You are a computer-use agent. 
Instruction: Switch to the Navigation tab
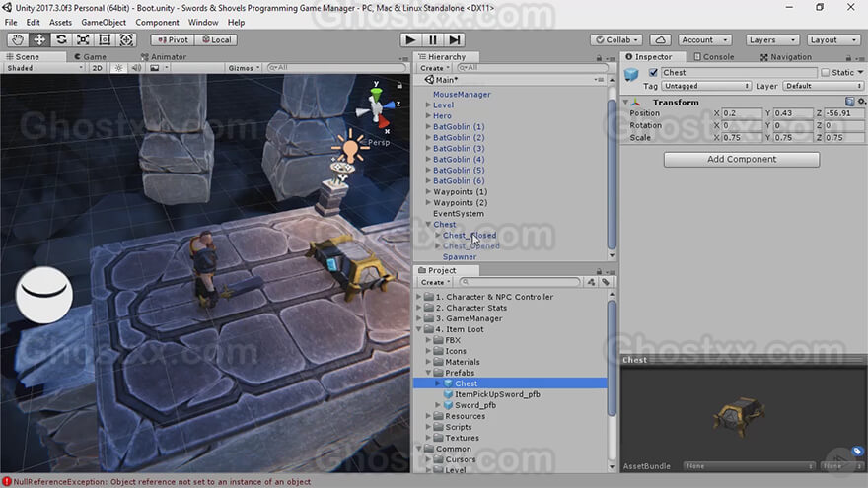(786, 57)
